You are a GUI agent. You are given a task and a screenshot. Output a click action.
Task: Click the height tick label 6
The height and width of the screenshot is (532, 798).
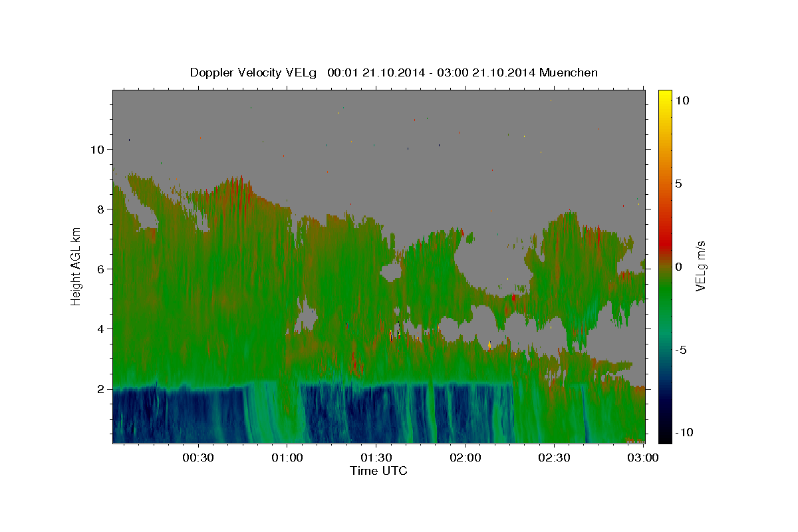(101, 269)
